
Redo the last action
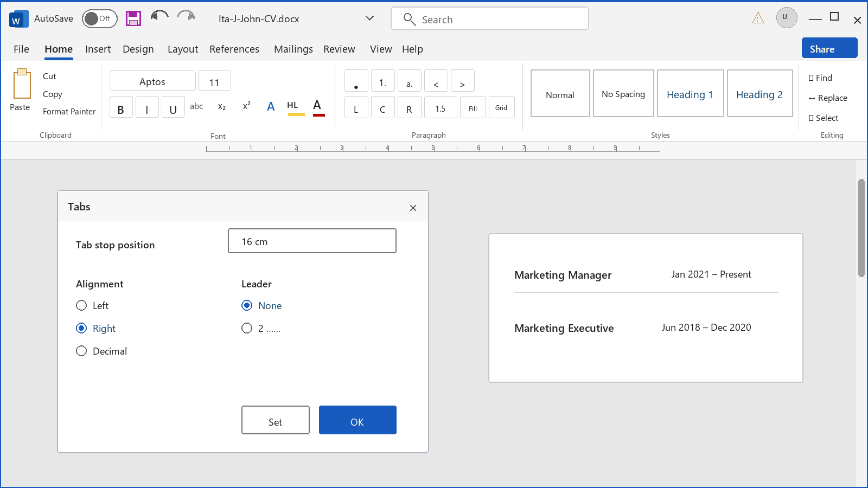[186, 16]
